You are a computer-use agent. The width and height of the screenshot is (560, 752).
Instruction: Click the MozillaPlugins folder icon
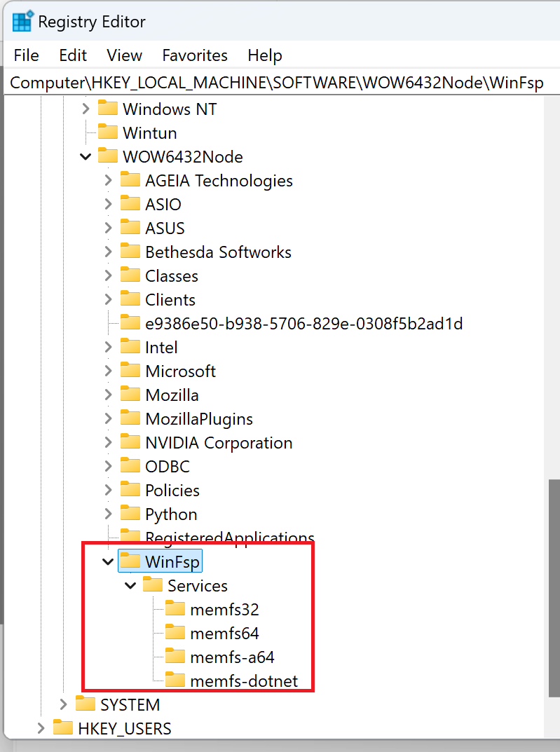coord(130,418)
